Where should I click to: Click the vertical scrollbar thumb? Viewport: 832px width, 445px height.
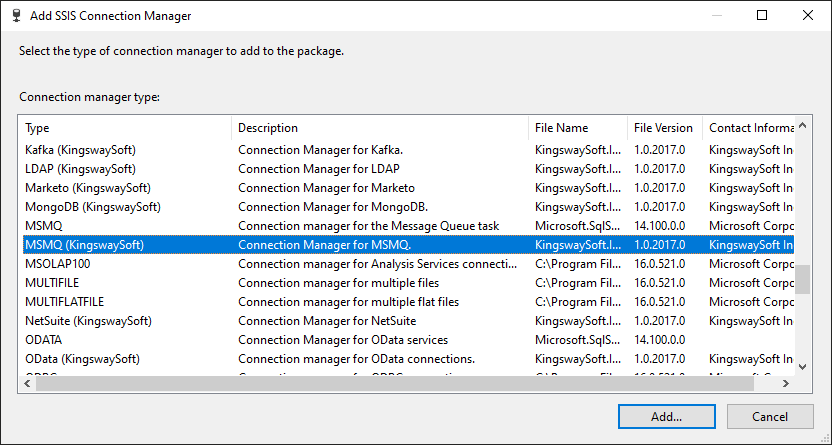(802, 280)
